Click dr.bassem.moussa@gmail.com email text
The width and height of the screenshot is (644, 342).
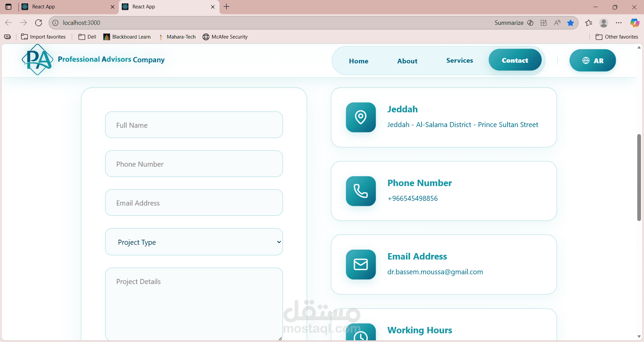(x=435, y=272)
